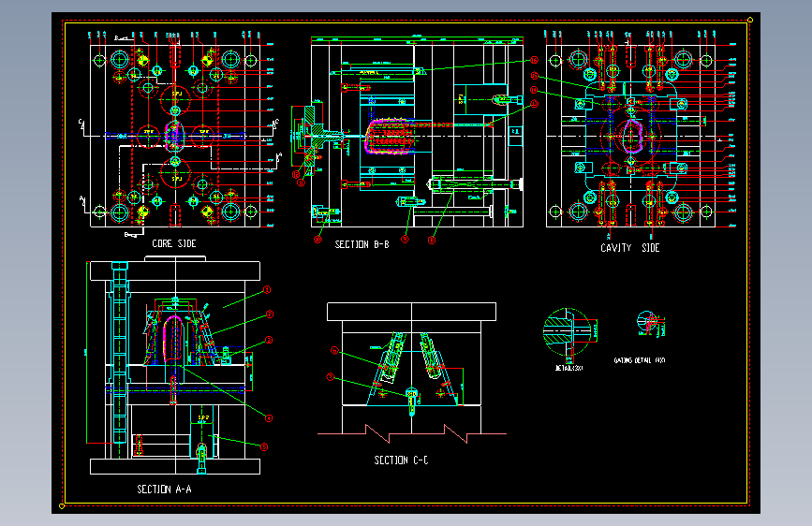
Task: Click balloon number 9 below Section B-B
Action: click(405, 240)
